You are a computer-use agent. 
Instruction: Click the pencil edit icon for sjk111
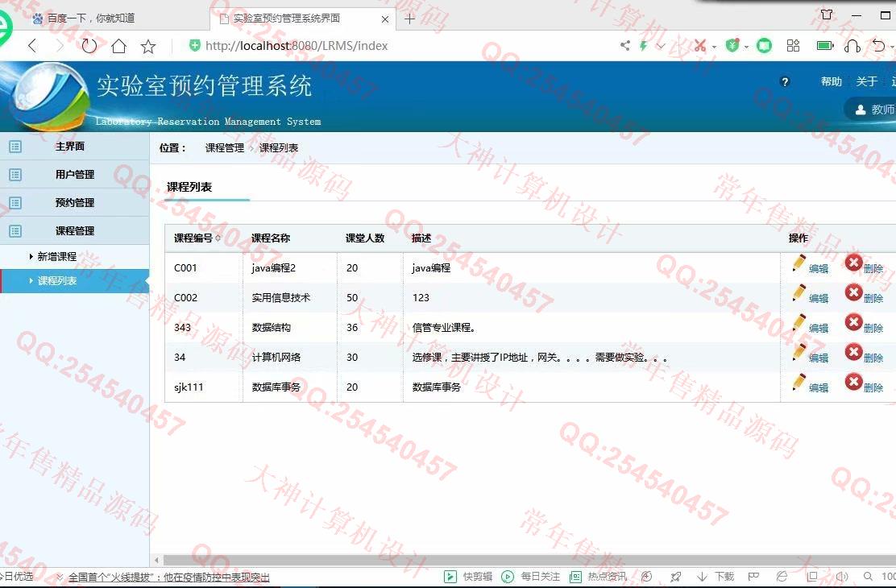click(x=799, y=383)
